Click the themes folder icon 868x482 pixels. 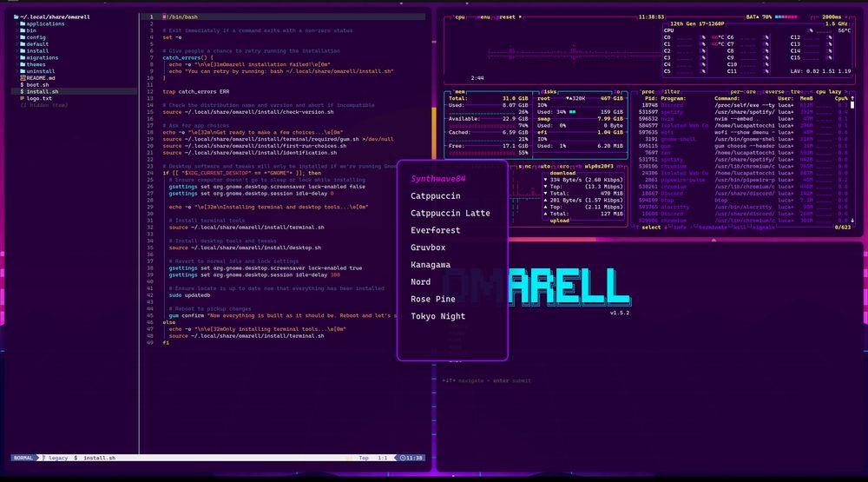tap(23, 64)
